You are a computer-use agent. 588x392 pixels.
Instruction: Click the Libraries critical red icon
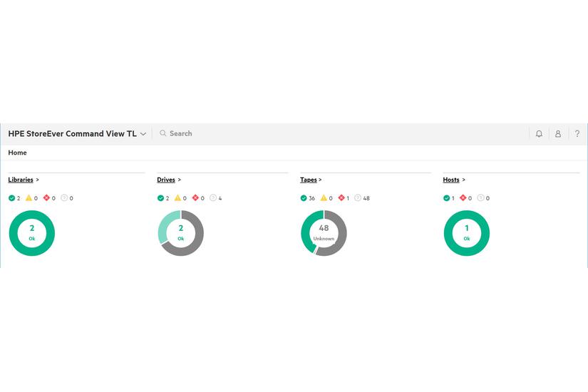tap(46, 197)
